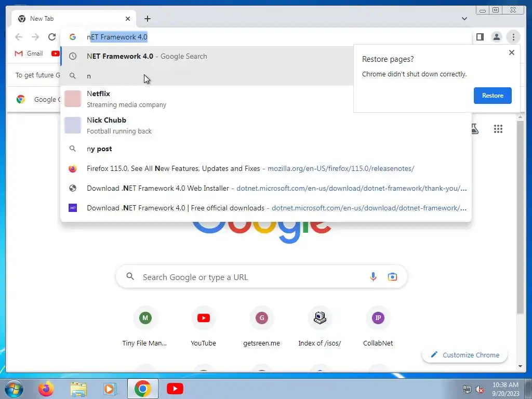Viewport: 532px width, 399px height.
Task: Click the Restore button
Action: pos(493,96)
